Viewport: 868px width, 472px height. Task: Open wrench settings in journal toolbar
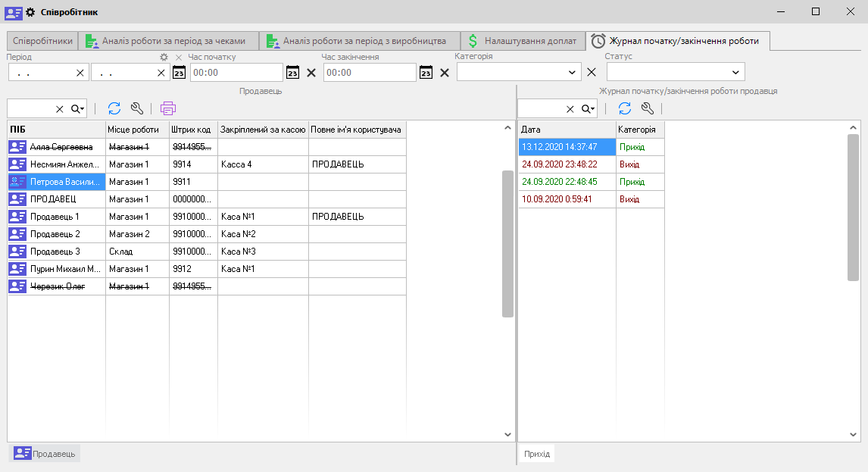point(647,108)
